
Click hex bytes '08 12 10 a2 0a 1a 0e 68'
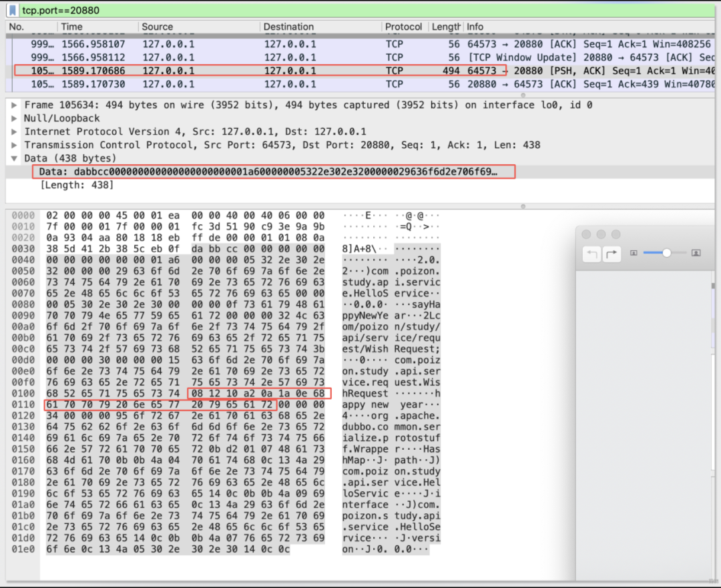[x=258, y=394]
